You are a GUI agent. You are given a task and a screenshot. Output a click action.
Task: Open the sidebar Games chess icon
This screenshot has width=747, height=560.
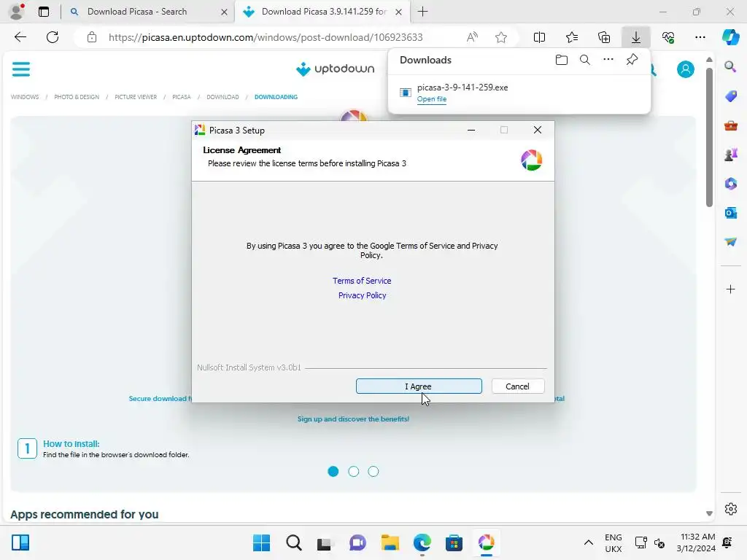click(730, 155)
